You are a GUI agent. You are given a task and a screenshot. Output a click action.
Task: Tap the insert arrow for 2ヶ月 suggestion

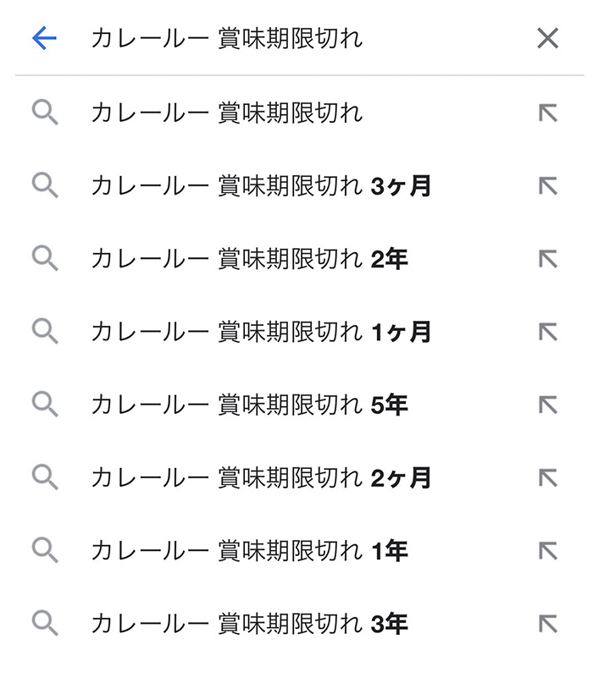pyautogui.click(x=547, y=477)
